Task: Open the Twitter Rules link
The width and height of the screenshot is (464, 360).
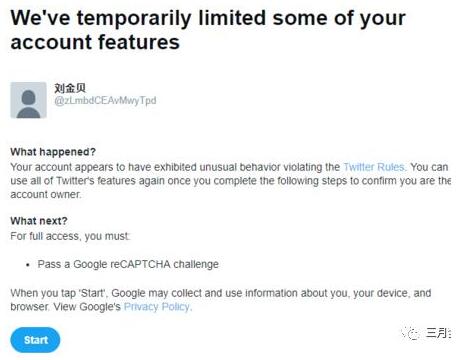Action: (x=374, y=167)
